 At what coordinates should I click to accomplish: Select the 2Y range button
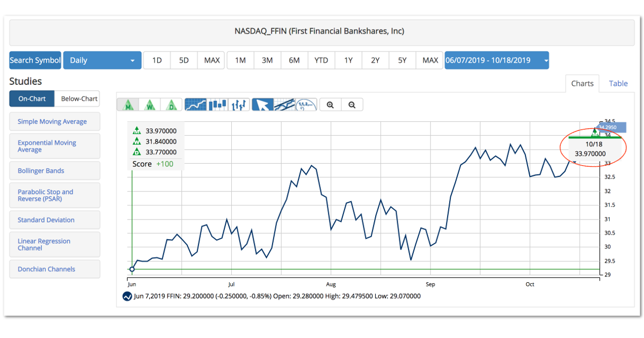pos(376,60)
